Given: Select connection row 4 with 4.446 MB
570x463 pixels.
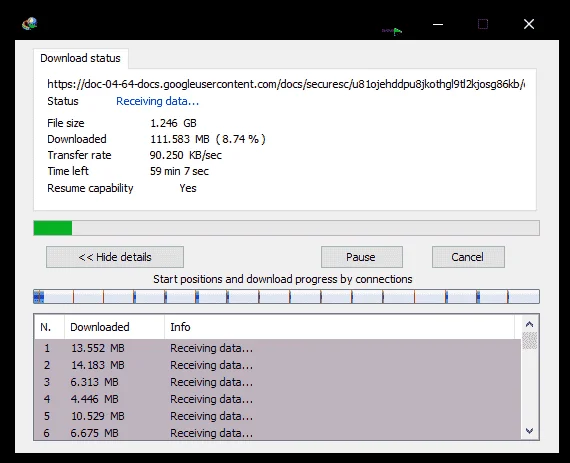Looking at the screenshot, I should tap(278, 399).
